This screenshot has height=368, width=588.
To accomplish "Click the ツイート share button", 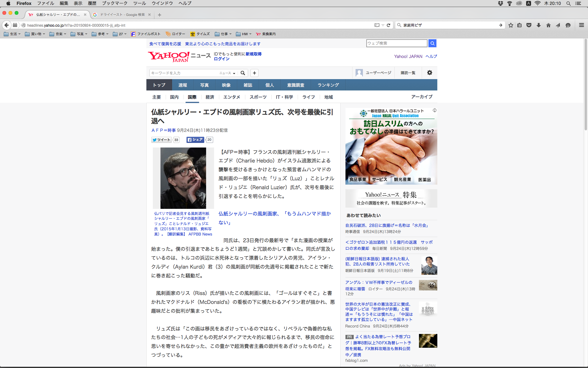I will pos(161,140).
